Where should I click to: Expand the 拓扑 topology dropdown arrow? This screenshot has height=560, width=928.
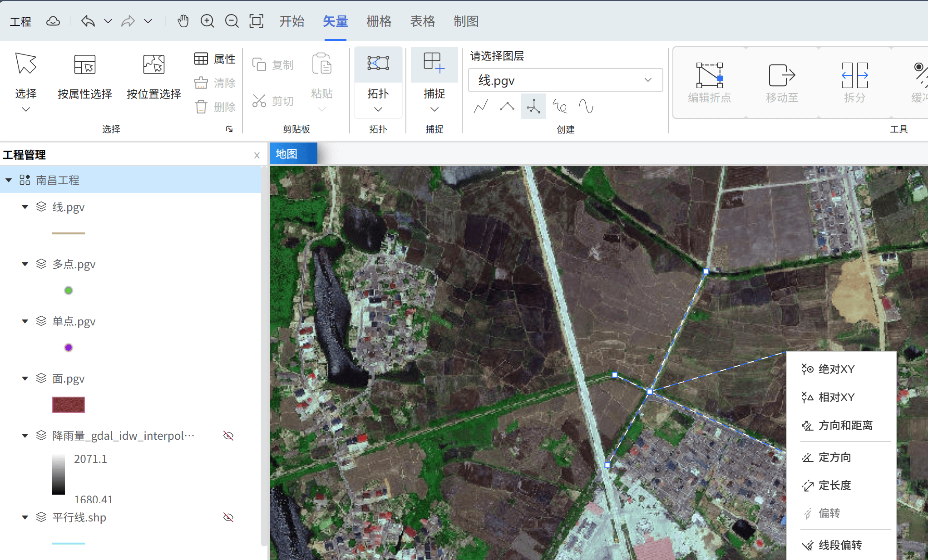378,109
